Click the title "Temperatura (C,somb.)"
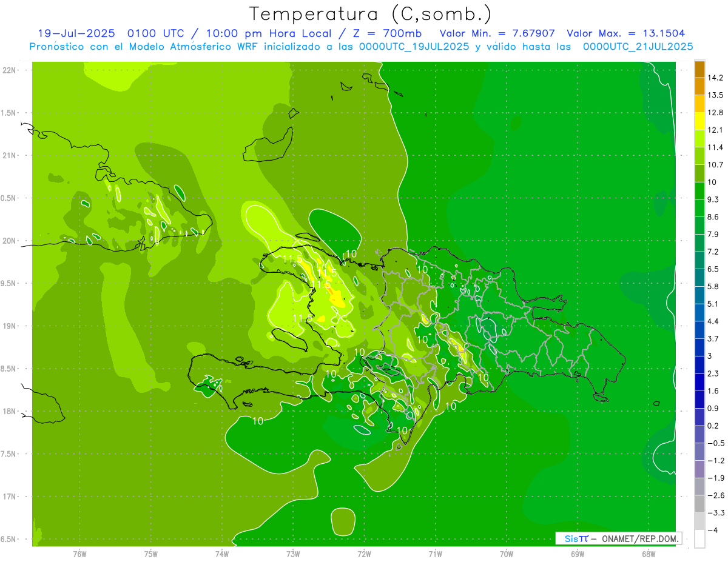Image resolution: width=728 pixels, height=562 pixels. (370, 13)
